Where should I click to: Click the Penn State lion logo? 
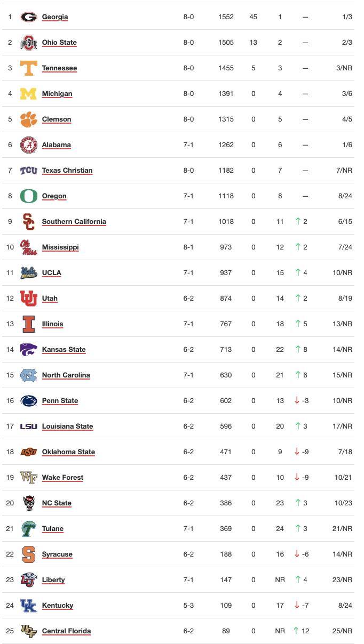(x=28, y=401)
